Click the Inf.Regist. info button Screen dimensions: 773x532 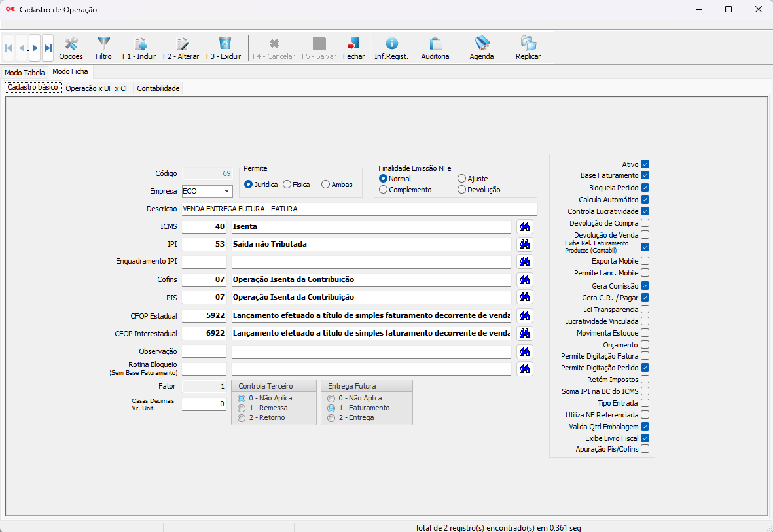tap(391, 48)
